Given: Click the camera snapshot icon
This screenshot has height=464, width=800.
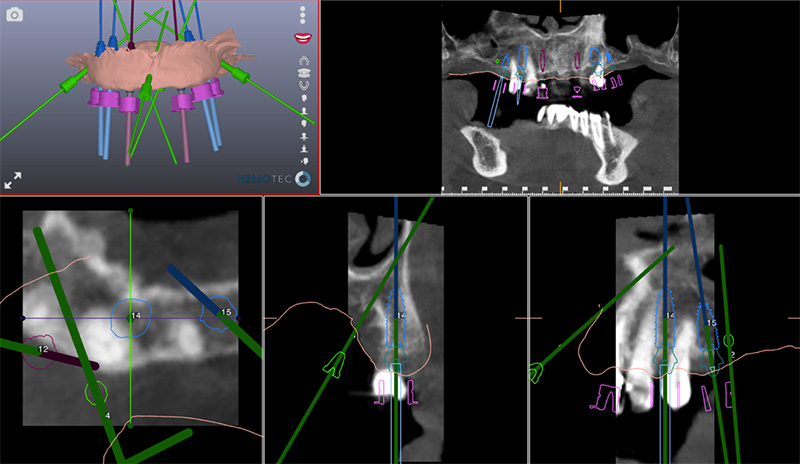Looking at the screenshot, I should (15, 14).
